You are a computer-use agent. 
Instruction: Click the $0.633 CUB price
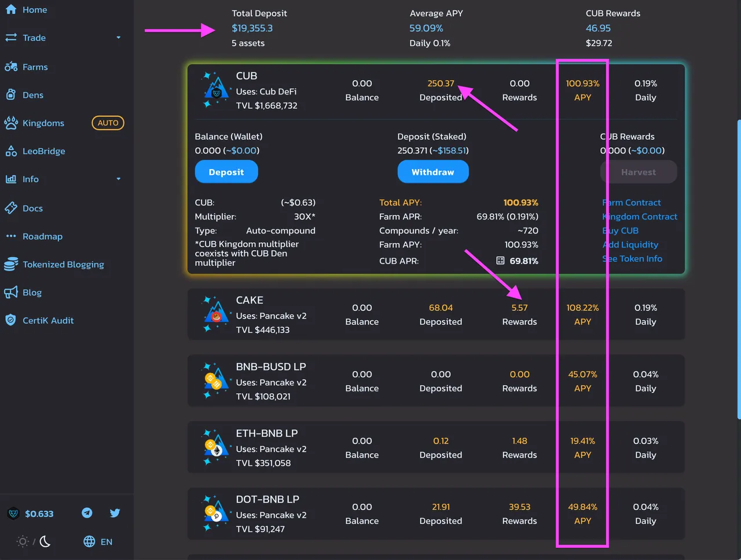(39, 514)
